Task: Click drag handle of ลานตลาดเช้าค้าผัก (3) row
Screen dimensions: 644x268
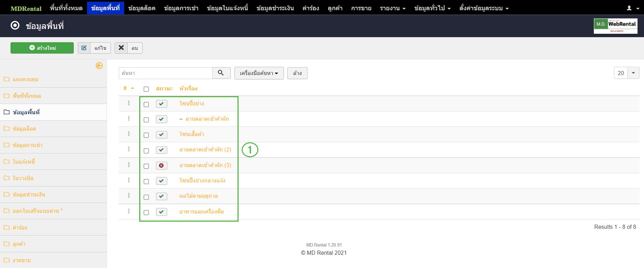Action: coord(129,165)
